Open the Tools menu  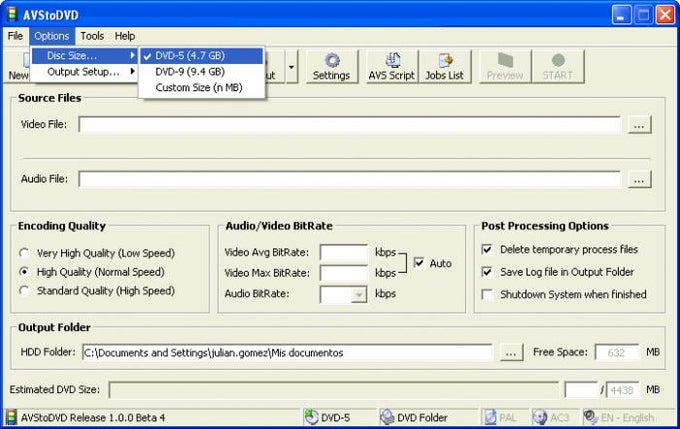point(92,36)
